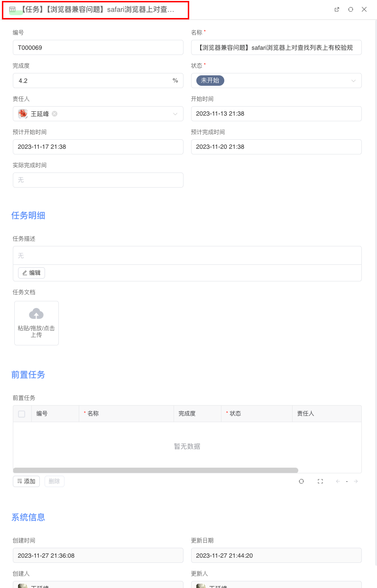Click the 名称 input field
The height and width of the screenshot is (588, 377).
point(276,47)
